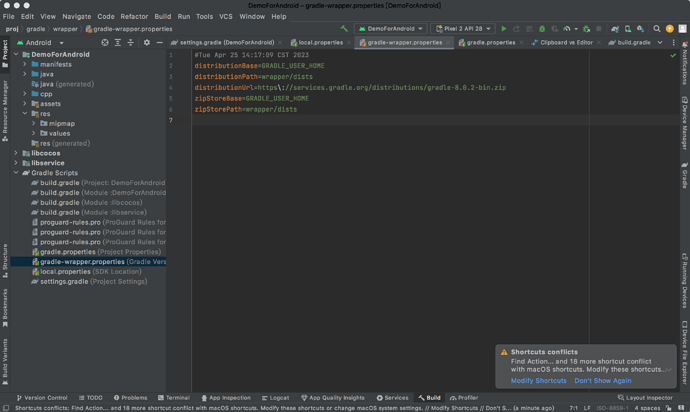Click the green Run app button
Image resolution: width=690 pixels, height=412 pixels.
[x=503, y=29]
